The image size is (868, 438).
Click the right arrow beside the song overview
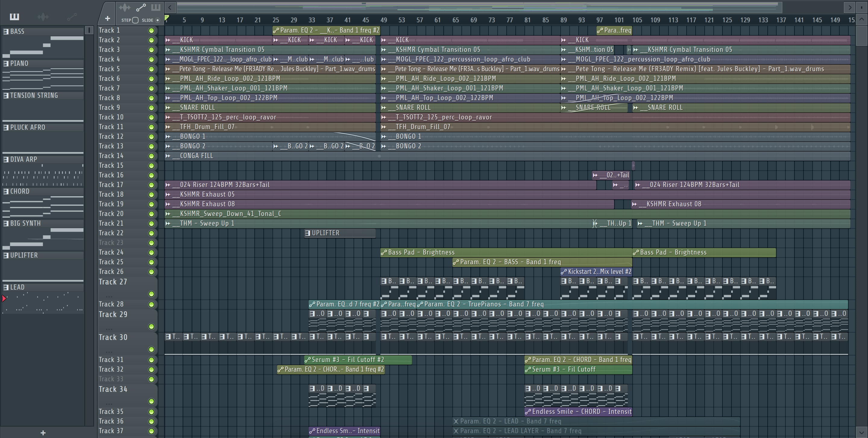coord(850,7)
